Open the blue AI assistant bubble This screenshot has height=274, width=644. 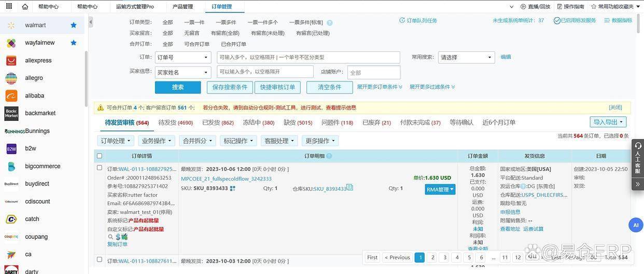point(636,225)
